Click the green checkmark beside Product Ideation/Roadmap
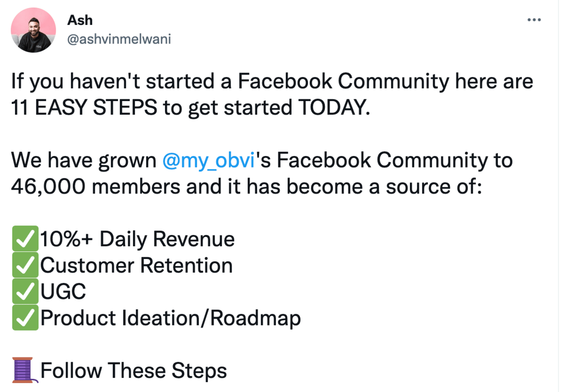566x392 pixels. pyautogui.click(x=25, y=318)
